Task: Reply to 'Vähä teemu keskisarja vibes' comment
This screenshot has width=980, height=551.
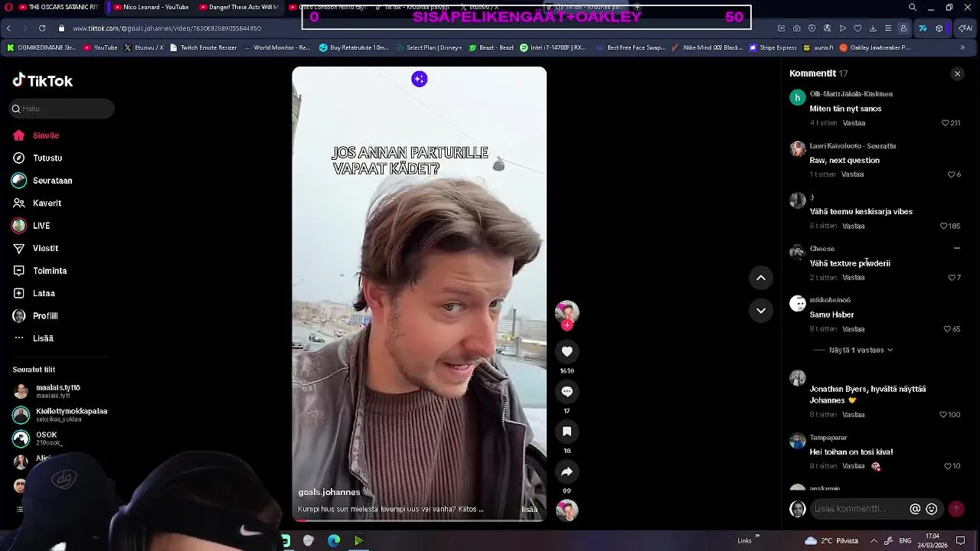Action: (853, 227)
